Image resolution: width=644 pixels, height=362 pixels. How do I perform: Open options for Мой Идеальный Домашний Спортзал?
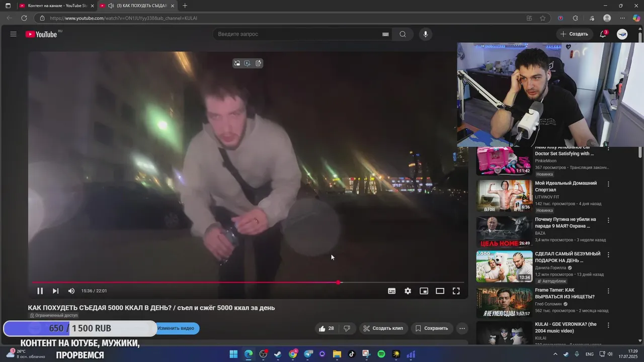(x=608, y=184)
